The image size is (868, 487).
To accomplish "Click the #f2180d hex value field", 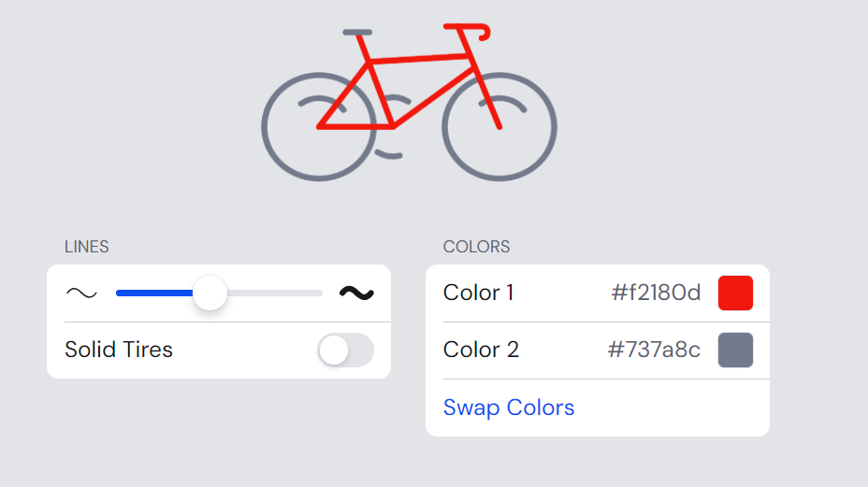I will point(656,293).
